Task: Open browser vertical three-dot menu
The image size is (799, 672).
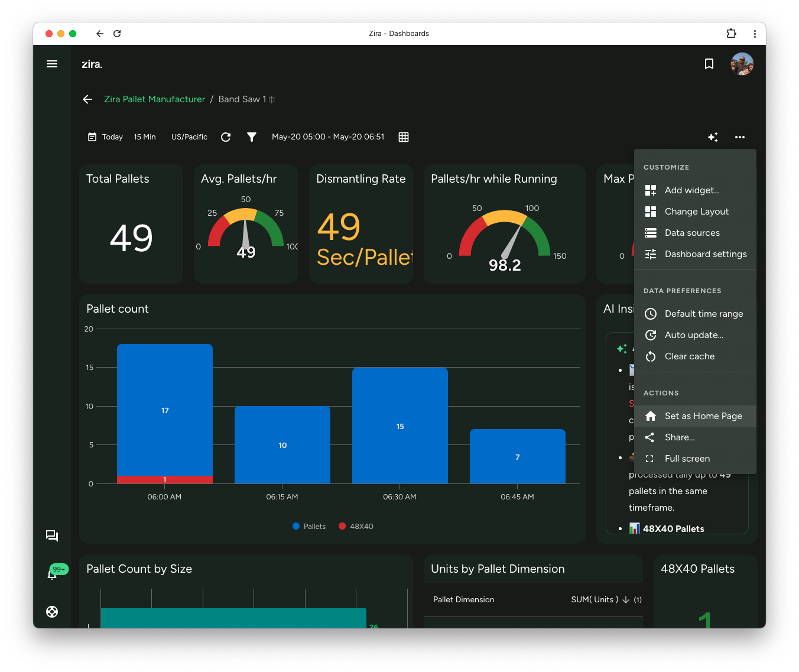Action: pos(755,34)
